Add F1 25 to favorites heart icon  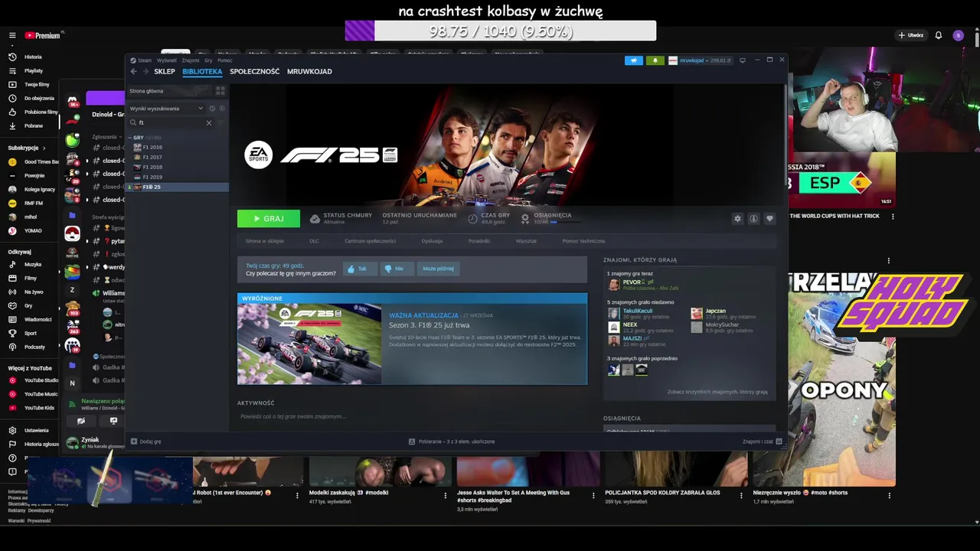tap(769, 219)
